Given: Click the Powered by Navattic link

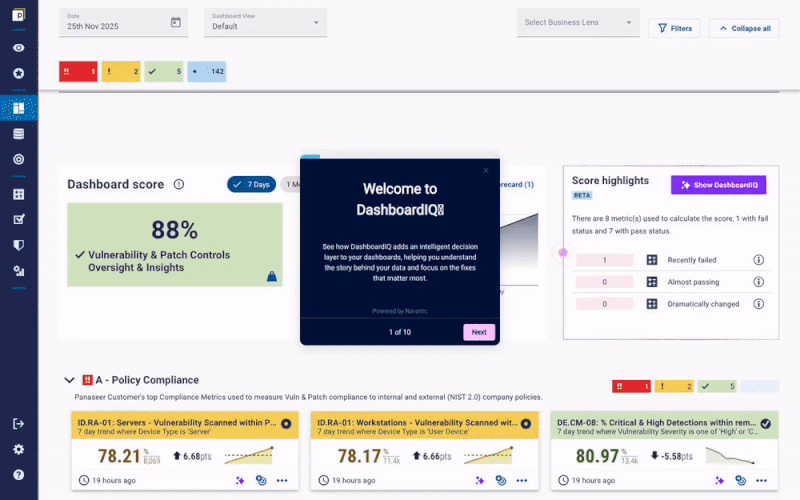Looking at the screenshot, I should click(400, 311).
